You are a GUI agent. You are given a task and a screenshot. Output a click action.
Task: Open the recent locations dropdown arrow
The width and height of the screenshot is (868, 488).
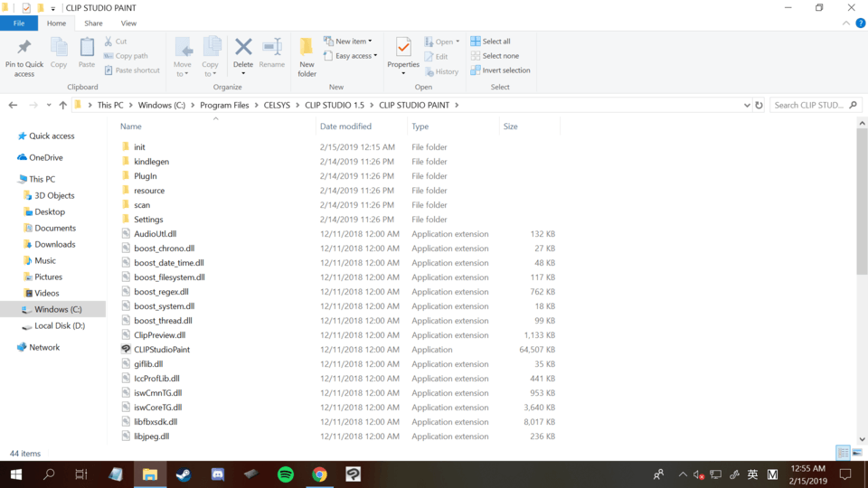click(x=49, y=105)
